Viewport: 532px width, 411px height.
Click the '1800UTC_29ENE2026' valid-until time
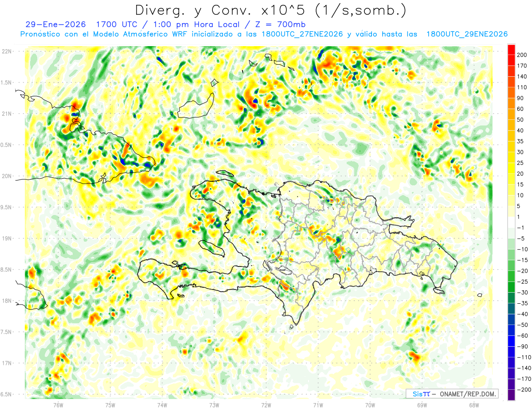tap(467, 34)
